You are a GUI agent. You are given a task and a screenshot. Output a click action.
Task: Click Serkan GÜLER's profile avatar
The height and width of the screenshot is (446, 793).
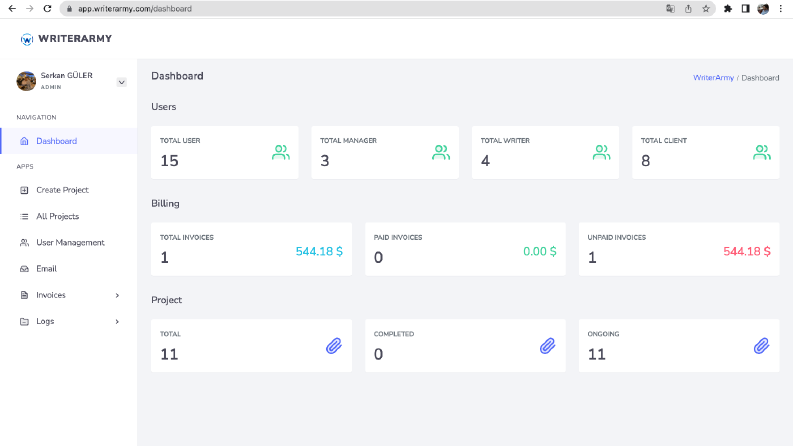(x=26, y=81)
